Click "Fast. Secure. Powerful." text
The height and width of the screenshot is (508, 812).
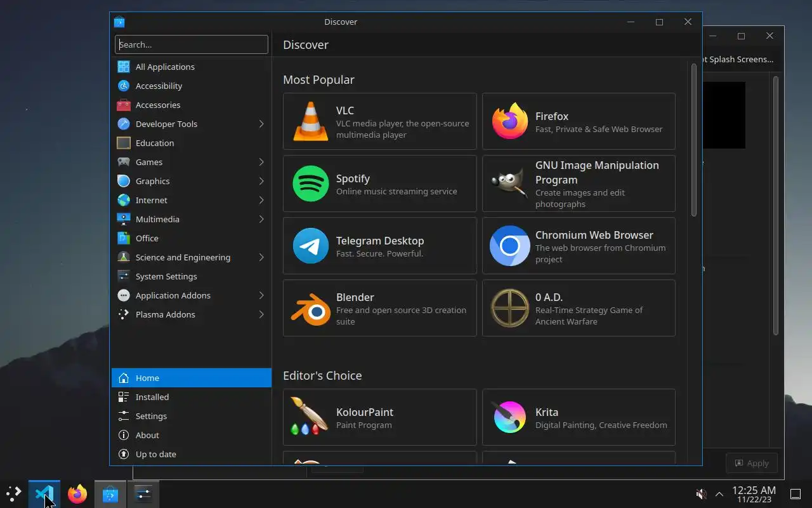(379, 253)
